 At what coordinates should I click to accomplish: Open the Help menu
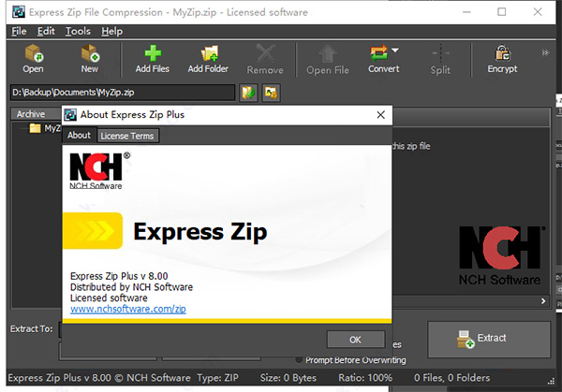click(111, 32)
